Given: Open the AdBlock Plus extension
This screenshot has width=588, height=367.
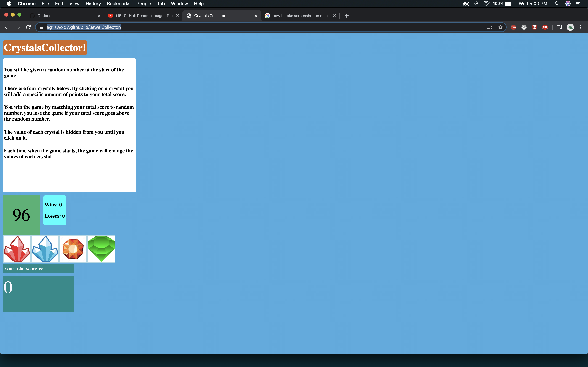Looking at the screenshot, I should pyautogui.click(x=545, y=27).
